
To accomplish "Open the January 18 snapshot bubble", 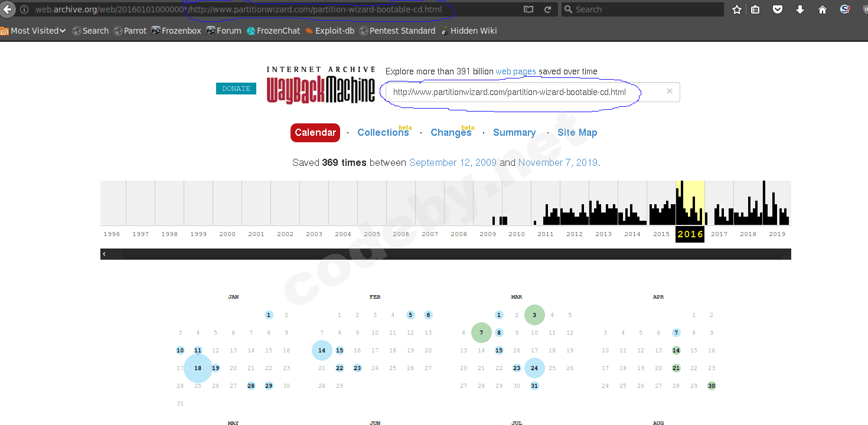I will (x=198, y=368).
